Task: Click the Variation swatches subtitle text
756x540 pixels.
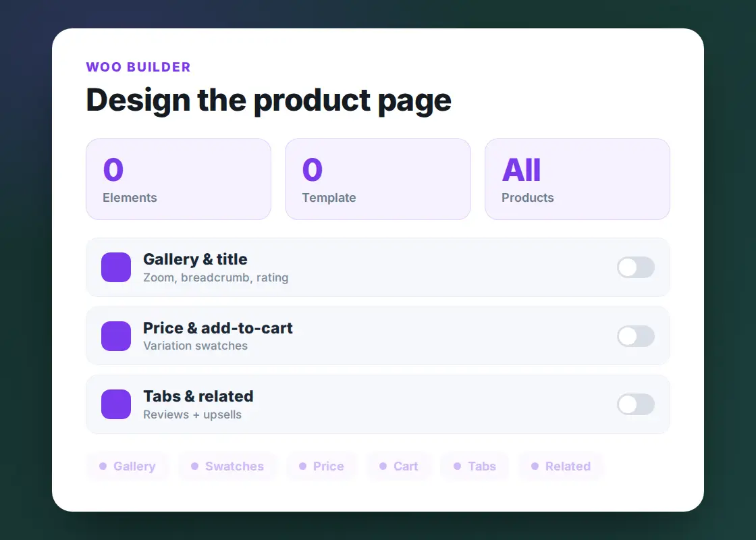Action: tap(195, 346)
